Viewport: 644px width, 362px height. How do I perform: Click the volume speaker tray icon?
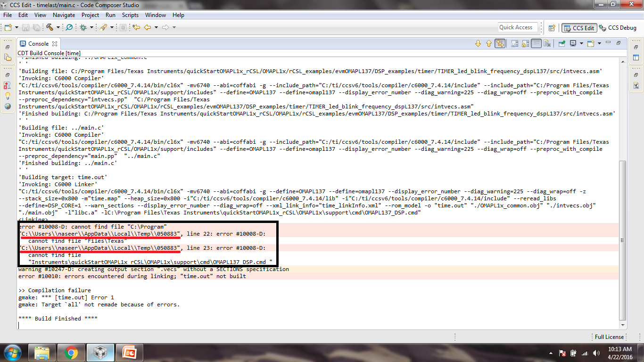click(x=596, y=353)
